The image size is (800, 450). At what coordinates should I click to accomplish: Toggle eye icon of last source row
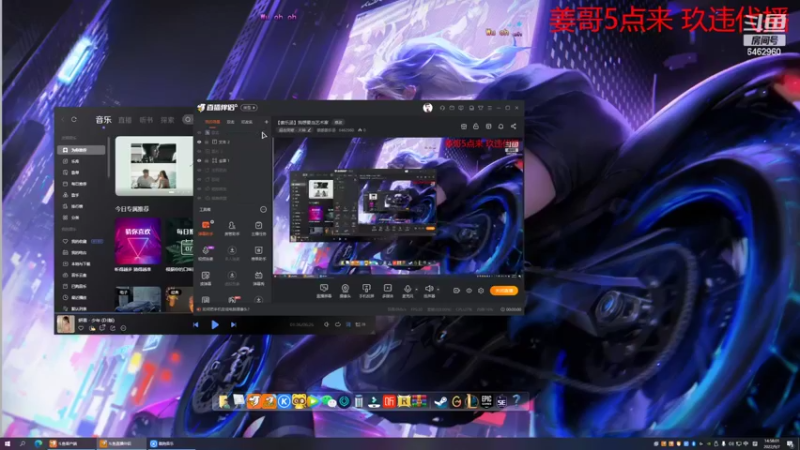pos(199,198)
